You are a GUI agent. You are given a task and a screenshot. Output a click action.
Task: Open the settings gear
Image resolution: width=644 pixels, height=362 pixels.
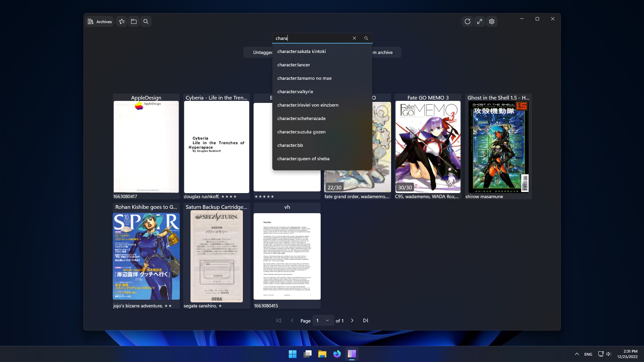click(x=492, y=21)
